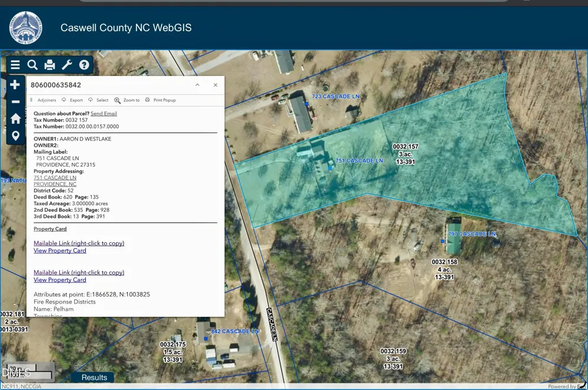The width and height of the screenshot is (588, 390).
Task: Click parcel label 0032 157 on map
Action: (x=405, y=154)
